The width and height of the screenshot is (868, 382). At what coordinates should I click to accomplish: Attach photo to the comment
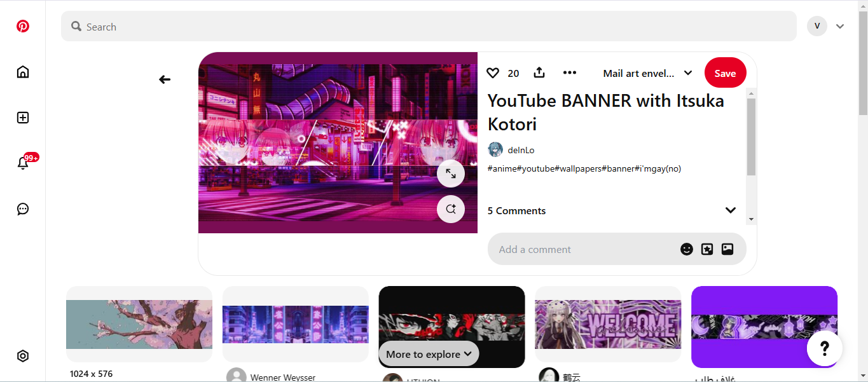tap(727, 249)
